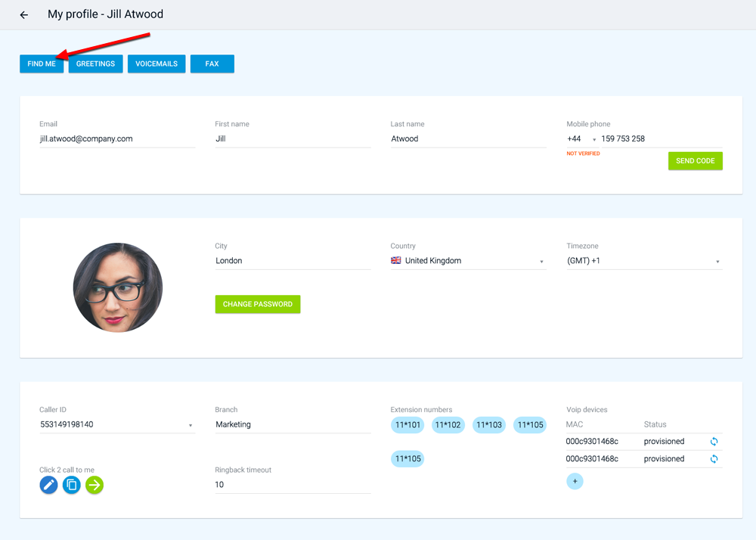This screenshot has height=540, width=756.
Task: Click the Send Code button
Action: point(696,161)
